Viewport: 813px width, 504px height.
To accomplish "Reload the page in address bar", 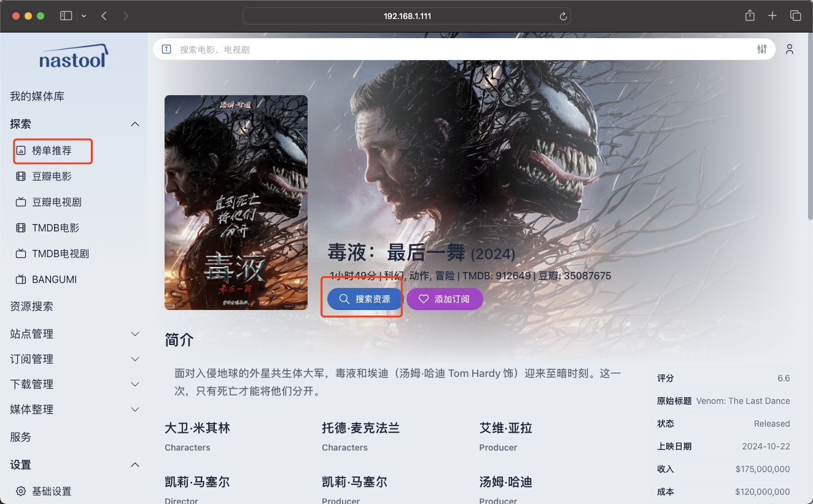I will coord(562,16).
